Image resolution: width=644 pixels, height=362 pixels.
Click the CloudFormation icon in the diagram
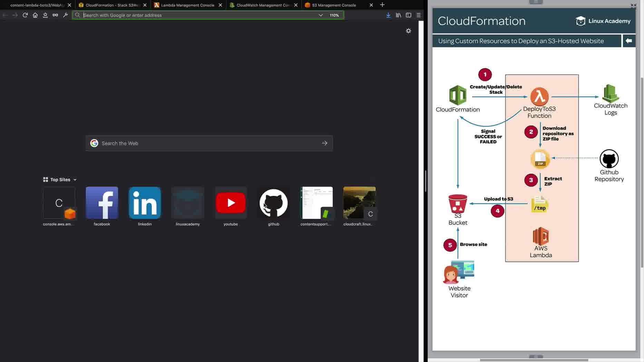(x=458, y=95)
